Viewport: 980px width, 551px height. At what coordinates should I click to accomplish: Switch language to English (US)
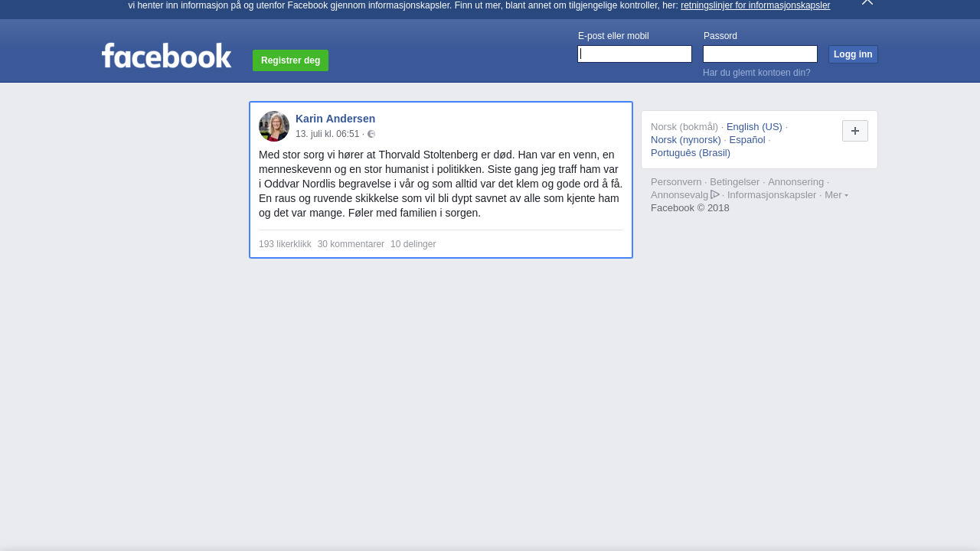[x=754, y=127]
